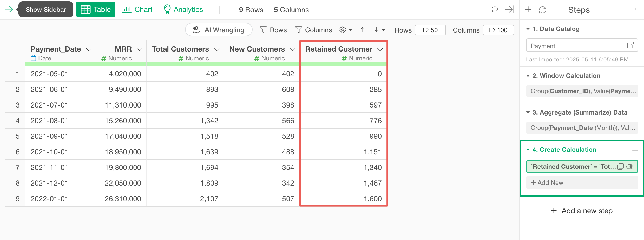Open the New Customers column menu

[x=293, y=49]
